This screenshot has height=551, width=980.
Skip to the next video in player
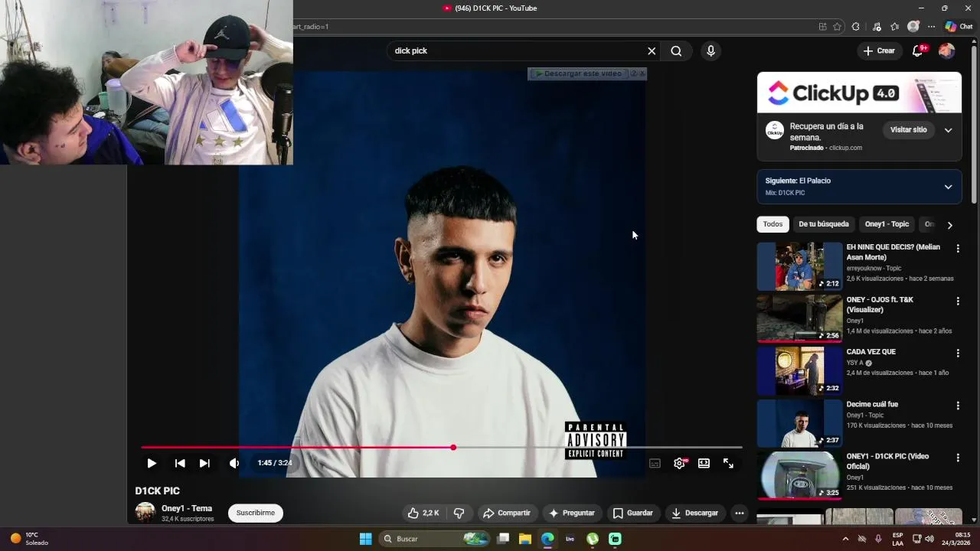pyautogui.click(x=204, y=463)
